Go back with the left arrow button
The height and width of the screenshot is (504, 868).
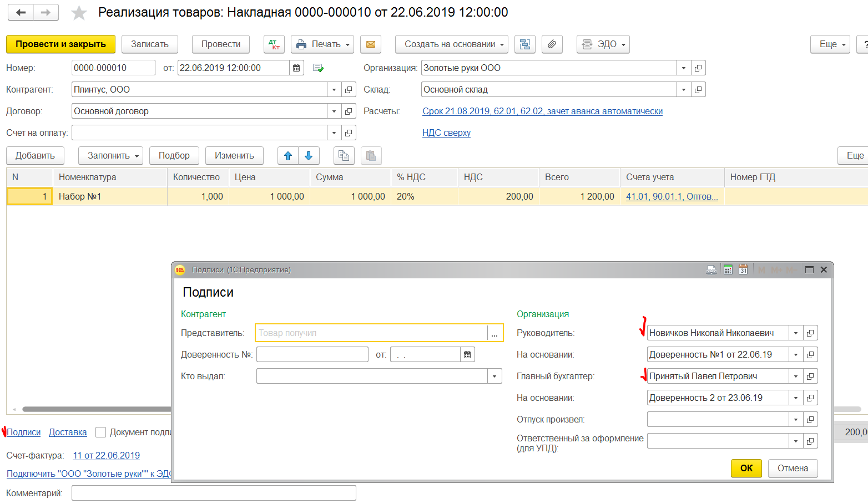click(x=21, y=12)
